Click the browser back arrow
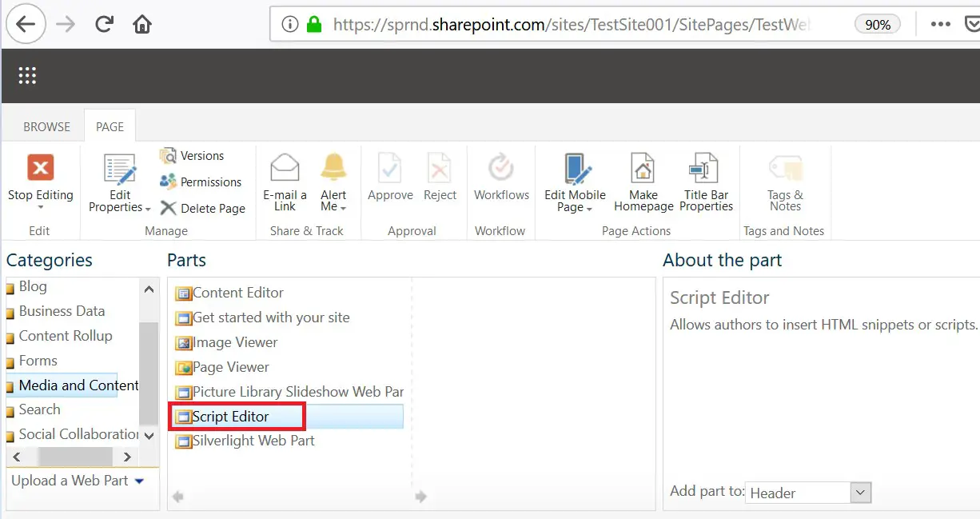The image size is (980, 519). pyautogui.click(x=26, y=25)
